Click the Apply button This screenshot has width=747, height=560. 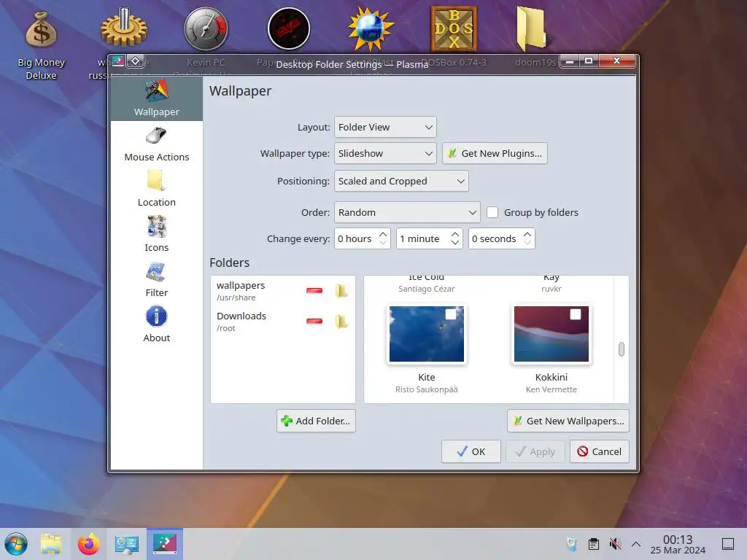tap(535, 451)
